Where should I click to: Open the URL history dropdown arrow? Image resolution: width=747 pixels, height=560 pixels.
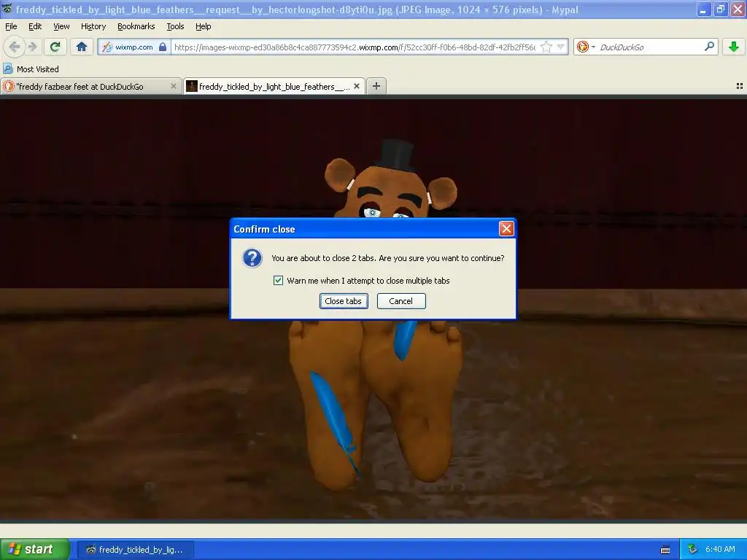point(561,47)
